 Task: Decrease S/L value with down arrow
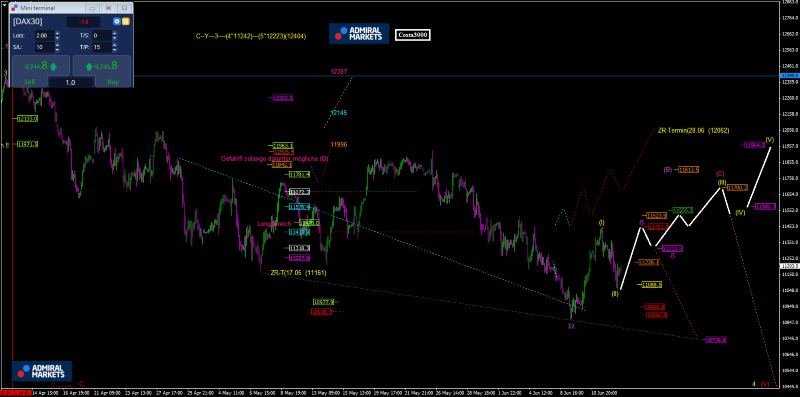coord(57,49)
